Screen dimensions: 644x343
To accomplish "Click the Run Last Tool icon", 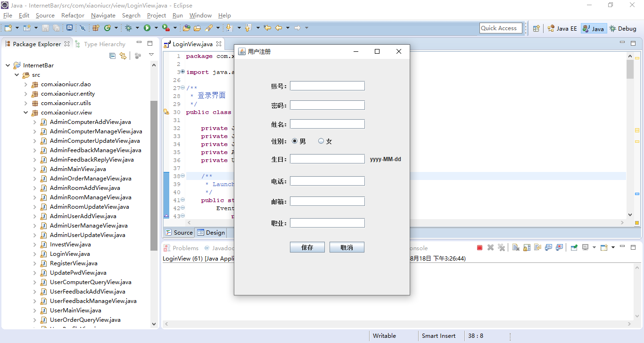I will [x=165, y=28].
